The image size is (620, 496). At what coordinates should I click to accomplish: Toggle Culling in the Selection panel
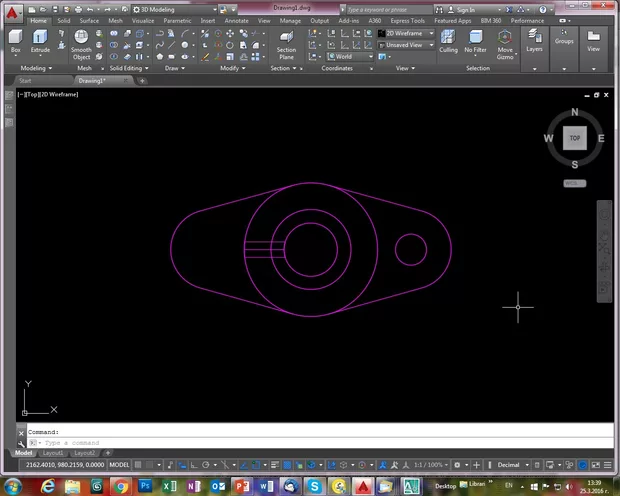pos(448,40)
